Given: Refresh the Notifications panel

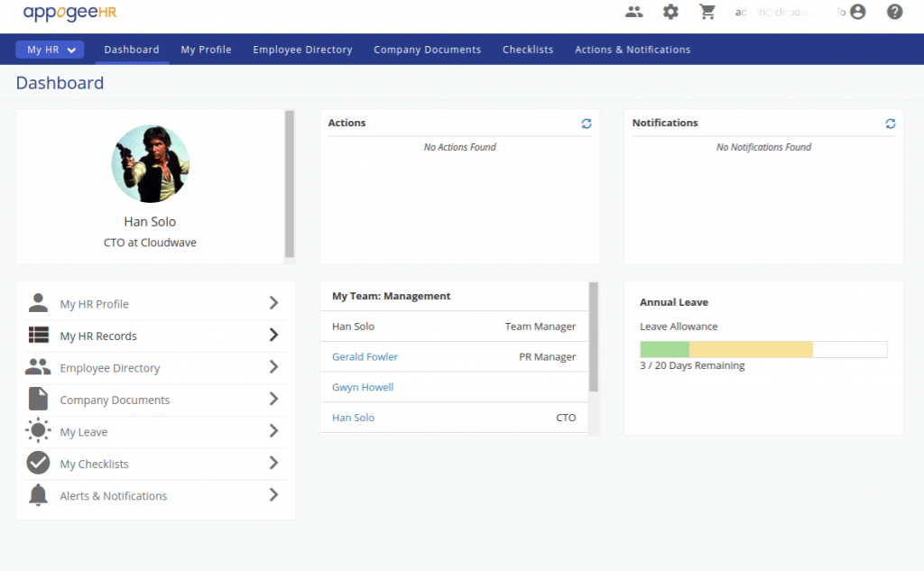Looking at the screenshot, I should 891,123.
